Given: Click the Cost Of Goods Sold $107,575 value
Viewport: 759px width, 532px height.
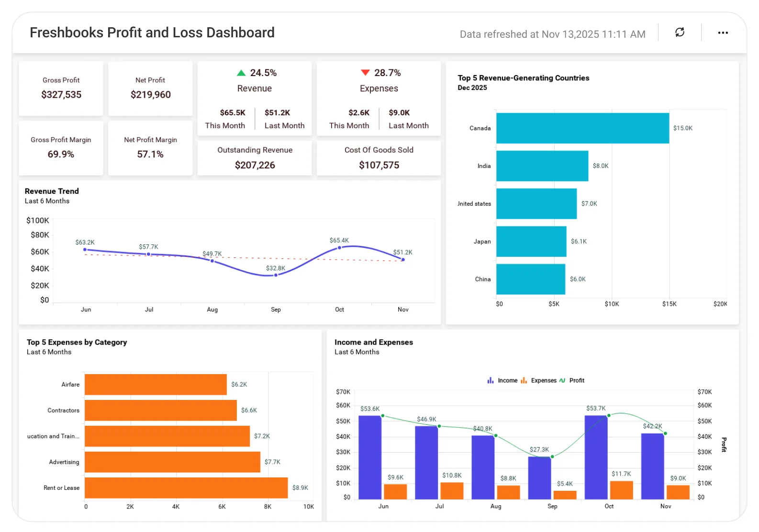Looking at the screenshot, I should [x=379, y=165].
